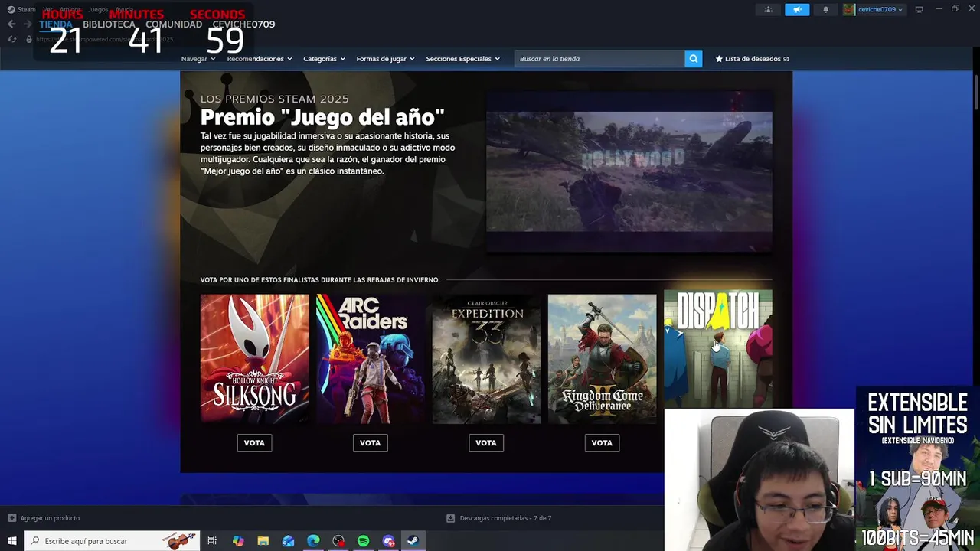980x551 pixels.
Task: Go back with the left arrow button
Action: click(11, 24)
